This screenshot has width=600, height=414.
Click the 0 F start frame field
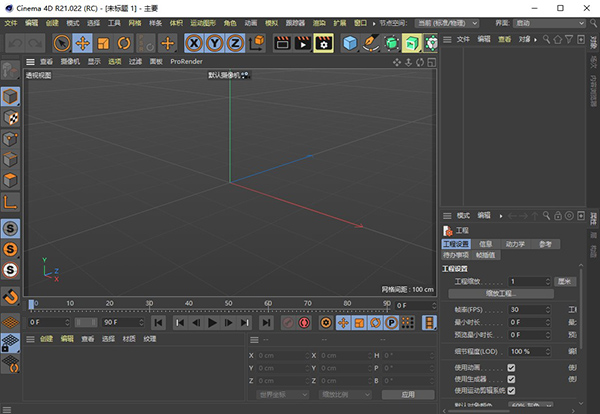point(49,323)
